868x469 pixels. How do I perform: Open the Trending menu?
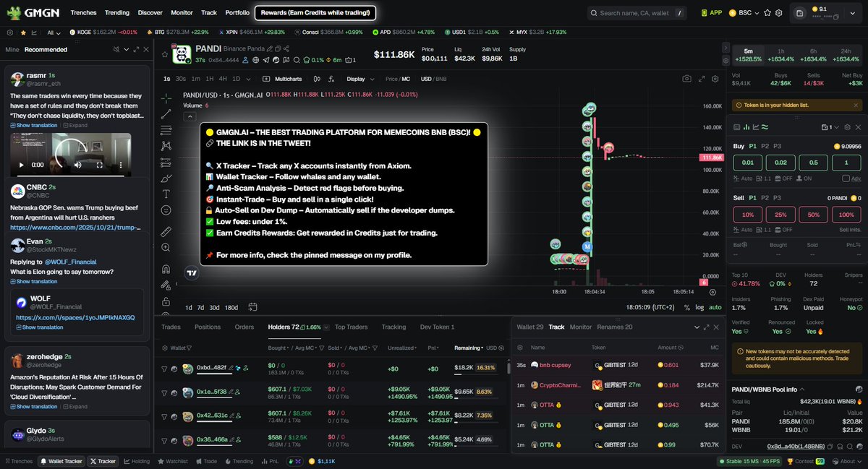click(117, 13)
